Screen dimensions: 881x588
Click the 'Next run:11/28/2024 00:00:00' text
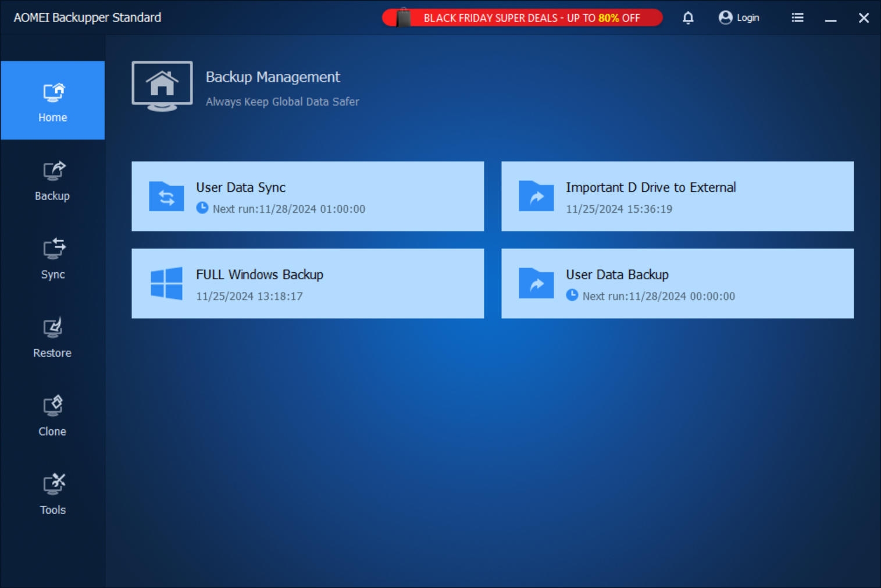(659, 296)
